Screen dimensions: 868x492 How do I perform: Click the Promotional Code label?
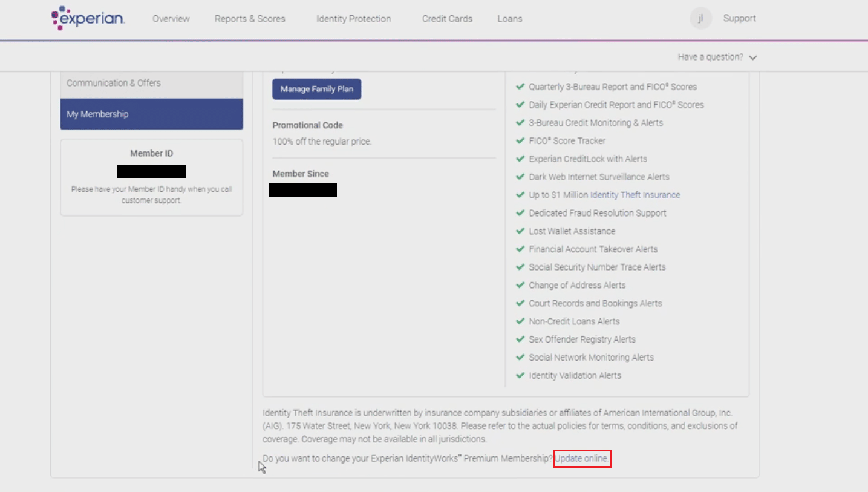coord(307,125)
